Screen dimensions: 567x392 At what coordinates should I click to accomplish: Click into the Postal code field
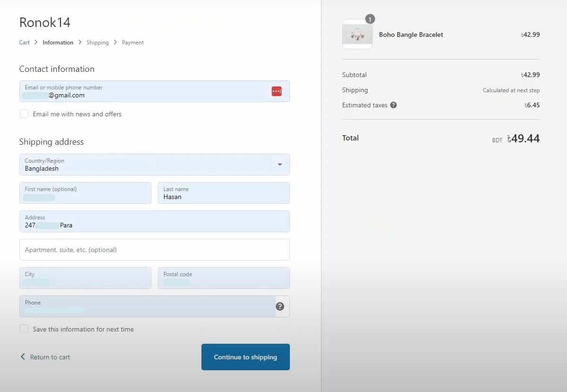pos(224,278)
